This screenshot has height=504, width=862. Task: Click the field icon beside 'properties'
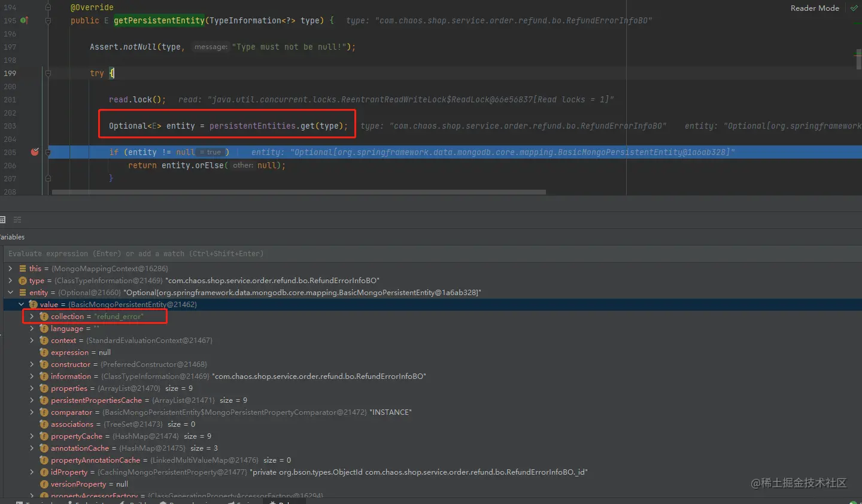(x=44, y=388)
